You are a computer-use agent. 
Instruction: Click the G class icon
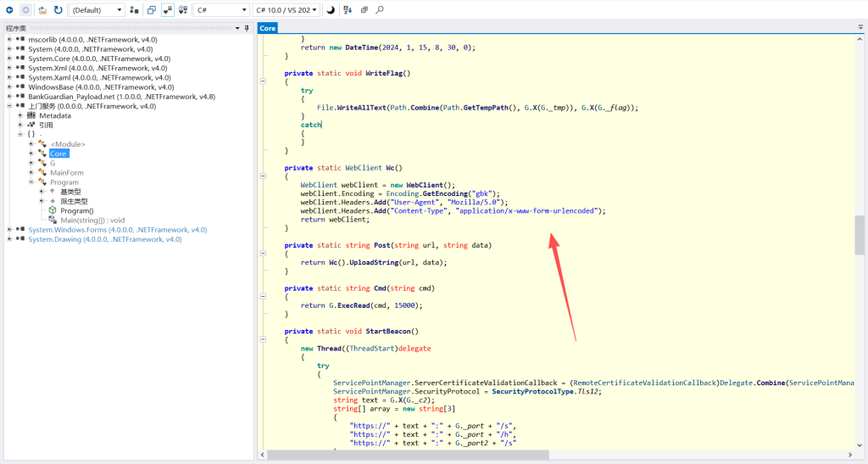tap(42, 163)
